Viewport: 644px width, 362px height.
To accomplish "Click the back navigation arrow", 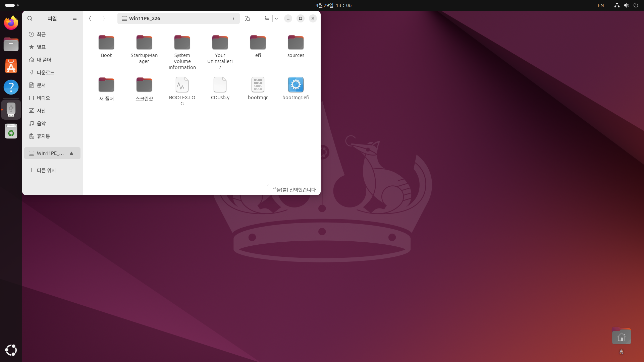I will [x=90, y=18].
